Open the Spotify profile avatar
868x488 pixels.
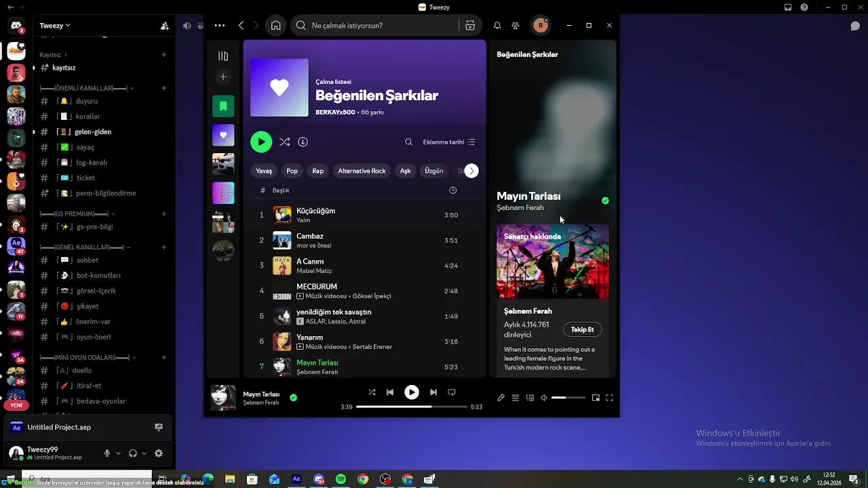(x=540, y=26)
